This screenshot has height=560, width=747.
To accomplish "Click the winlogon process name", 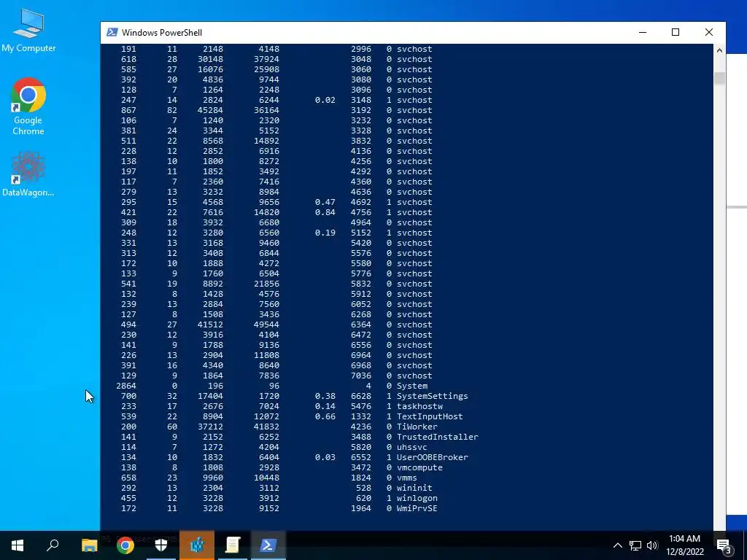I will pos(417,498).
